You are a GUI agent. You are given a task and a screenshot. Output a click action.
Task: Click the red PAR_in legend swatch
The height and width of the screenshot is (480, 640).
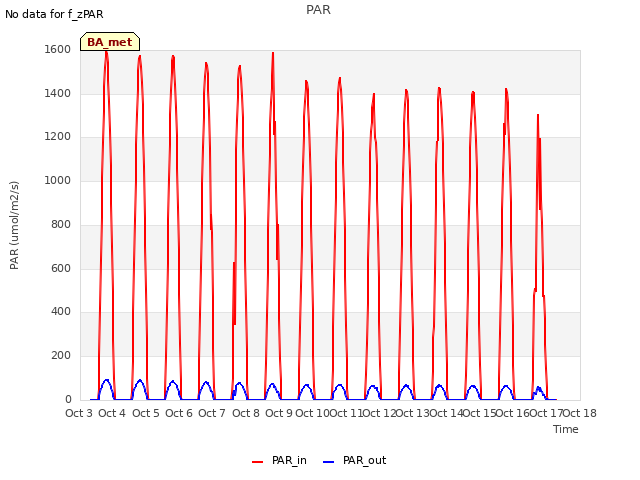point(258,462)
